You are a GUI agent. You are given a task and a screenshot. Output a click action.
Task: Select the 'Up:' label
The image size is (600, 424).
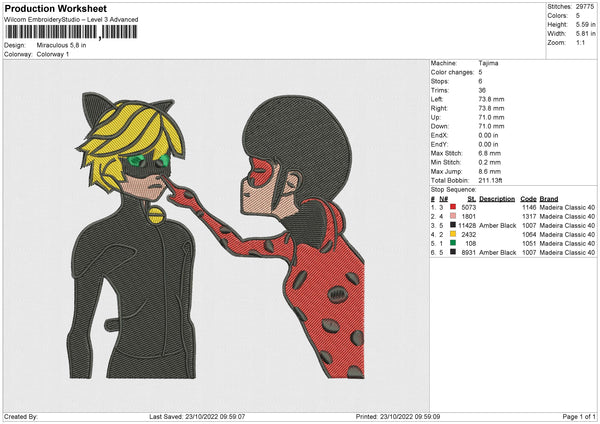[x=436, y=117]
